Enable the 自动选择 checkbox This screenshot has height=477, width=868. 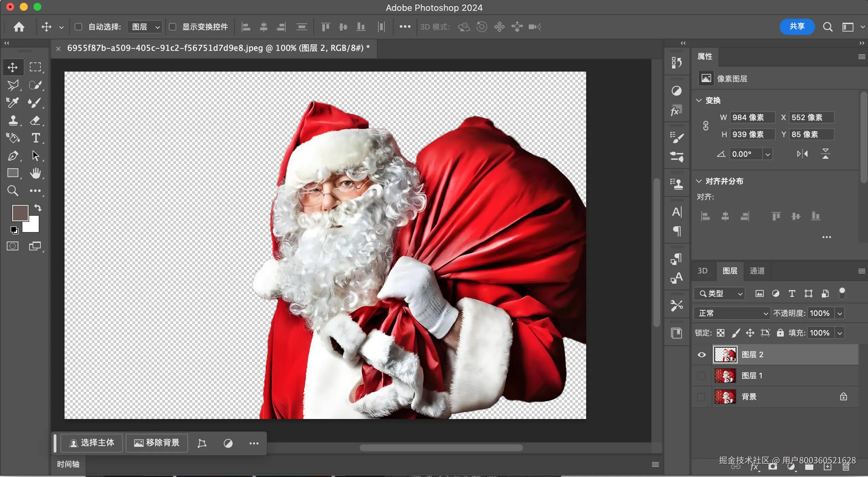78,27
